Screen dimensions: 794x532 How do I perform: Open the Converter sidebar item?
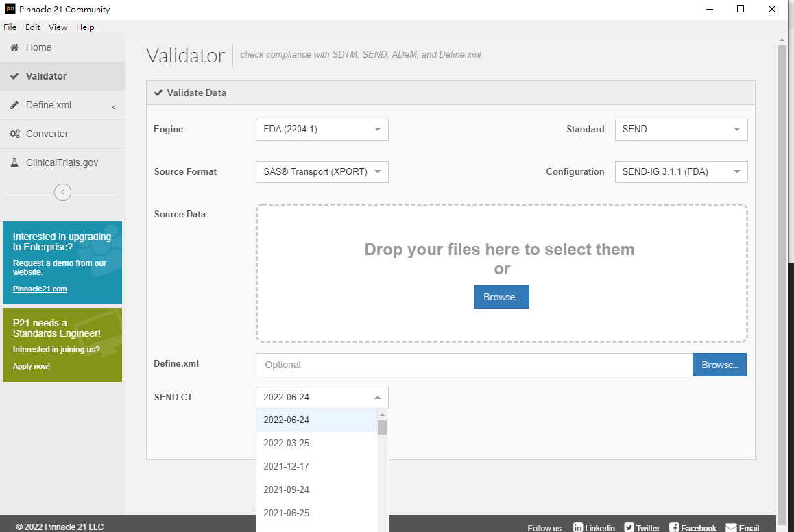coord(63,134)
